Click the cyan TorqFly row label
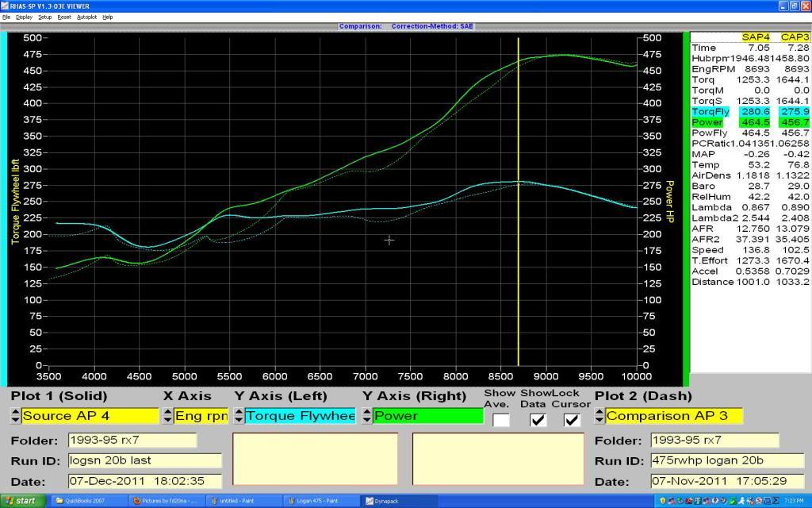 [710, 111]
